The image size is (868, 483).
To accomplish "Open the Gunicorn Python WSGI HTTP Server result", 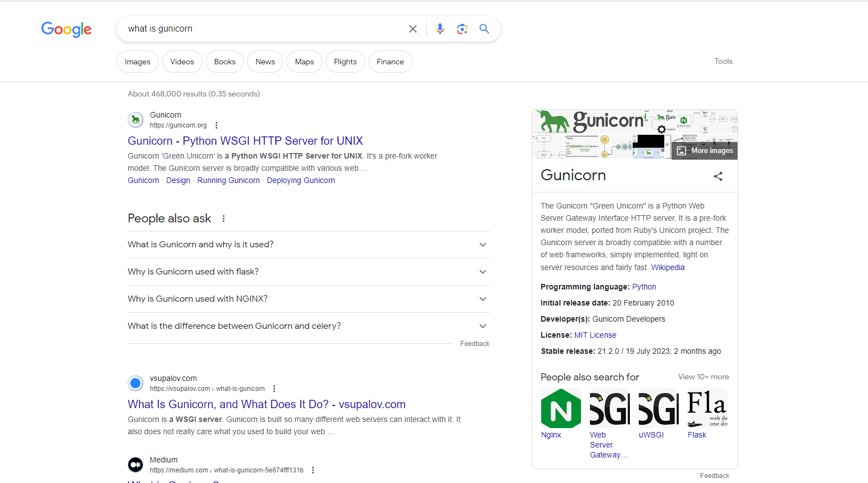I will pos(245,141).
